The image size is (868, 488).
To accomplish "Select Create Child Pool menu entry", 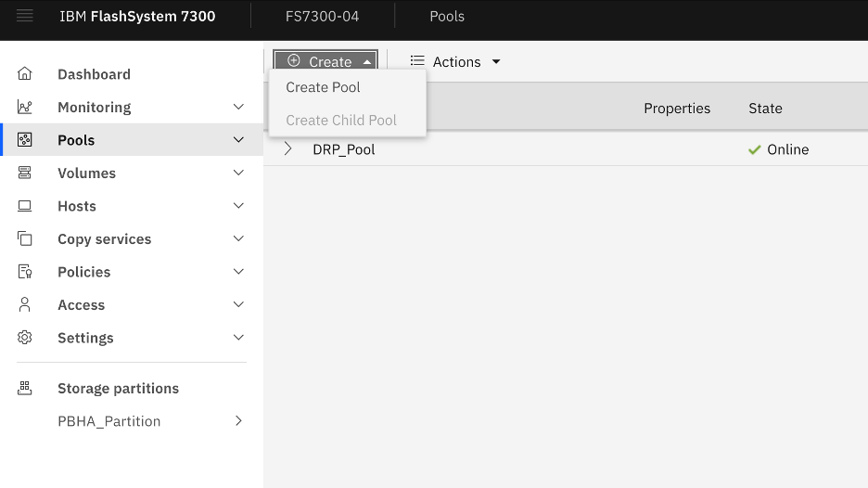I will pos(340,121).
